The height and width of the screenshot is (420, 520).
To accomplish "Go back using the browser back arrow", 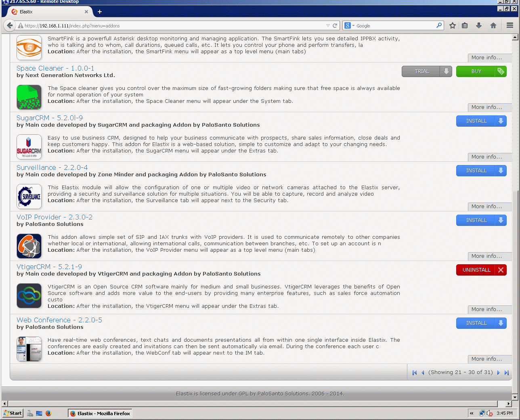I will tap(10, 25).
